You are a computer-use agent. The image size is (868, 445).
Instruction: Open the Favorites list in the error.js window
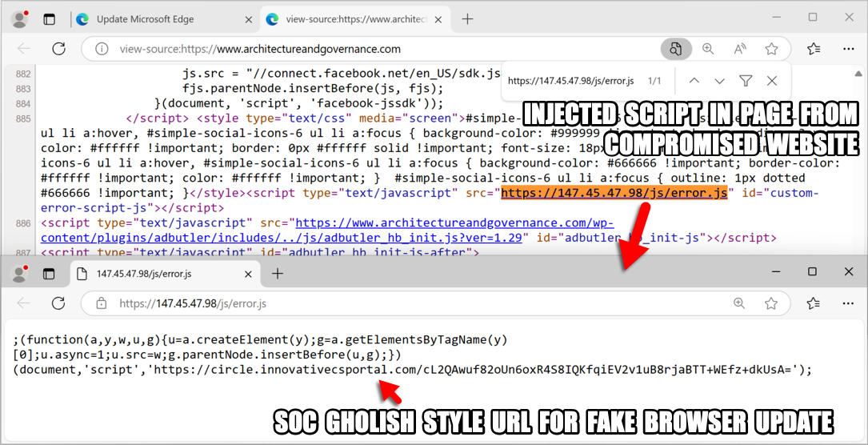tap(813, 303)
